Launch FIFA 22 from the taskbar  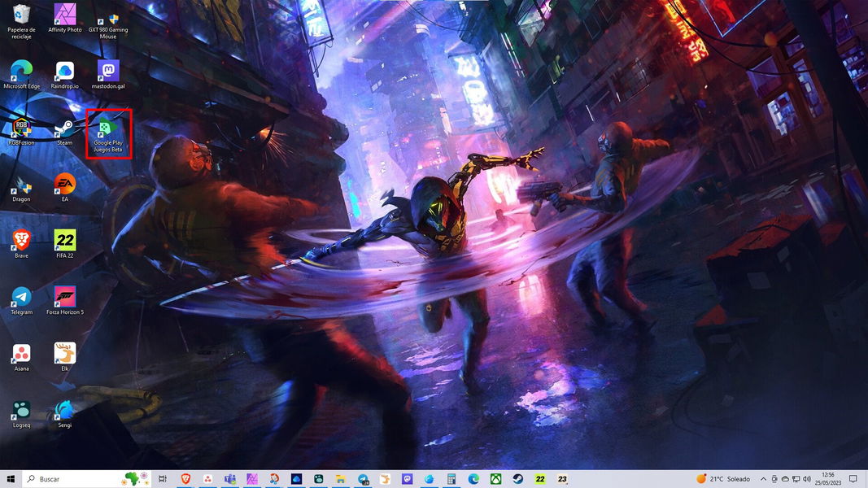539,479
